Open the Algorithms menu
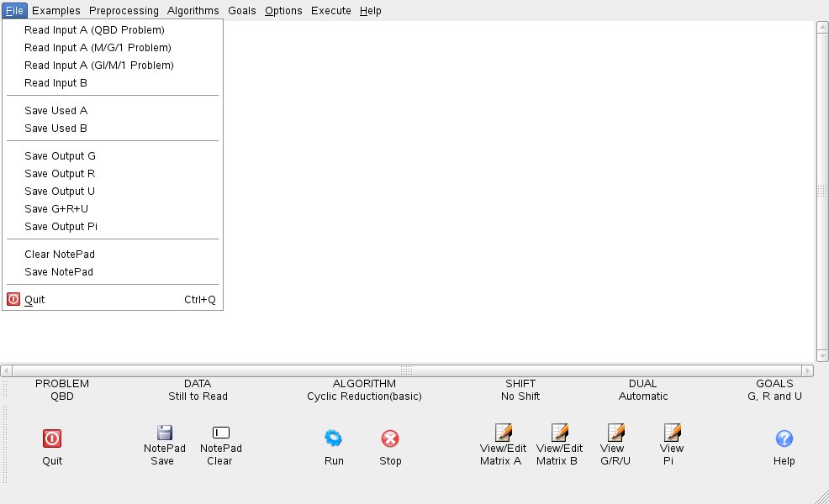The image size is (829, 504). 193,11
